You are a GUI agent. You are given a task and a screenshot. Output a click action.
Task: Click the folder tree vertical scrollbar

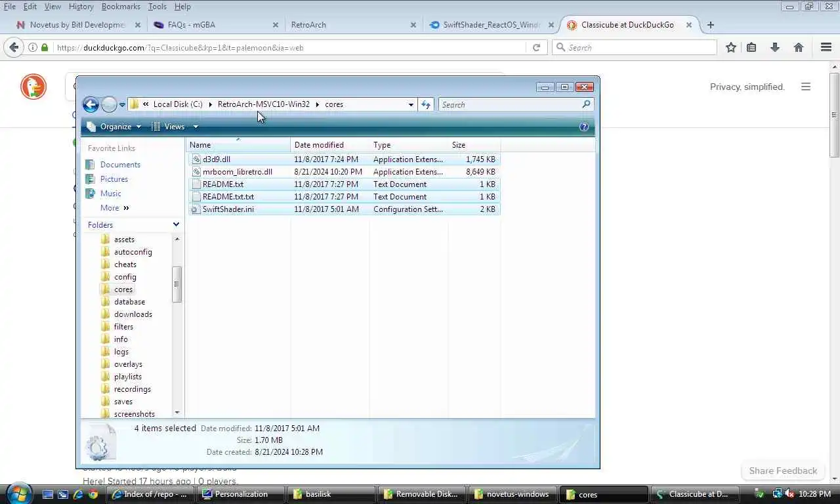177,284
